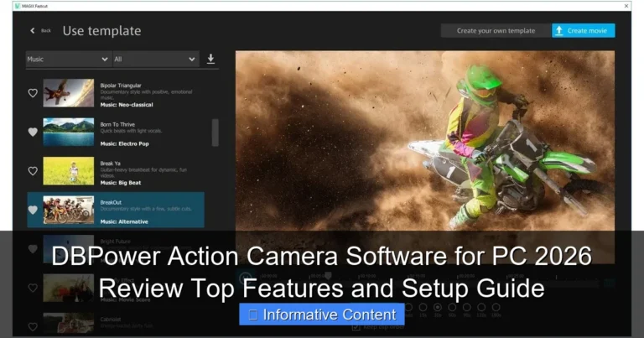
Task: Select the 180s duration radio button
Action: coord(496,307)
